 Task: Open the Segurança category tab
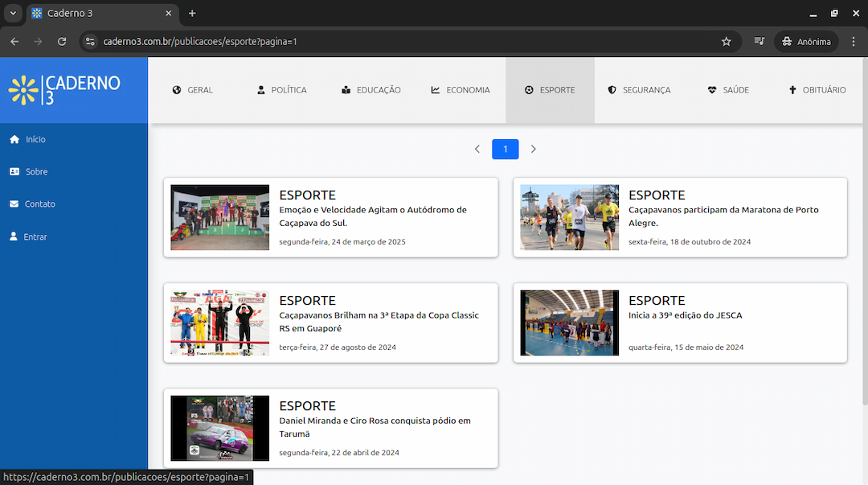(x=640, y=90)
